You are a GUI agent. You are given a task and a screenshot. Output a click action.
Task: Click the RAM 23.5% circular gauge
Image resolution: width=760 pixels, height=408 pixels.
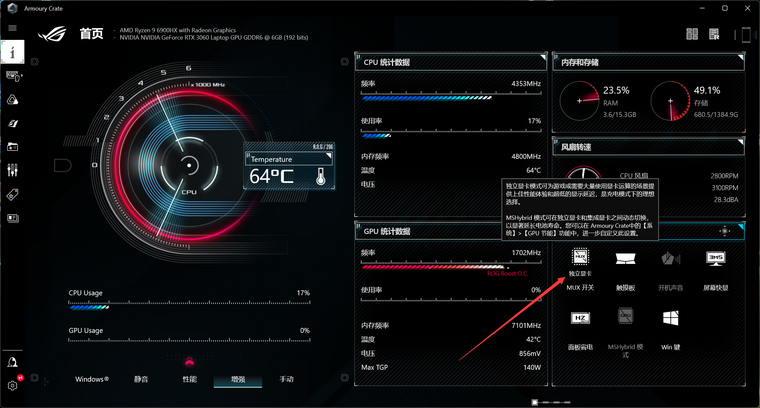(579, 101)
